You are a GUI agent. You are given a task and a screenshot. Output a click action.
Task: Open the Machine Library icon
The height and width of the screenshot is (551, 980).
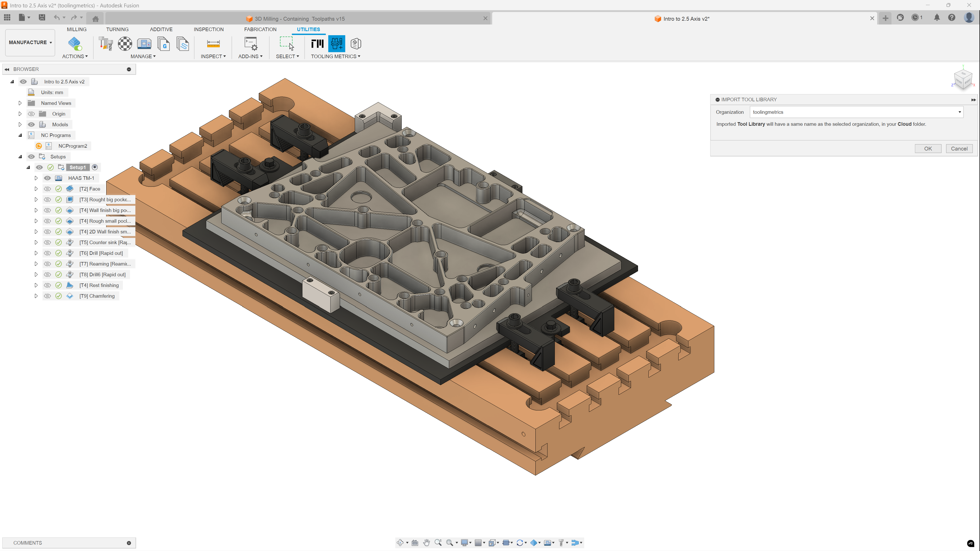pyautogui.click(x=144, y=44)
